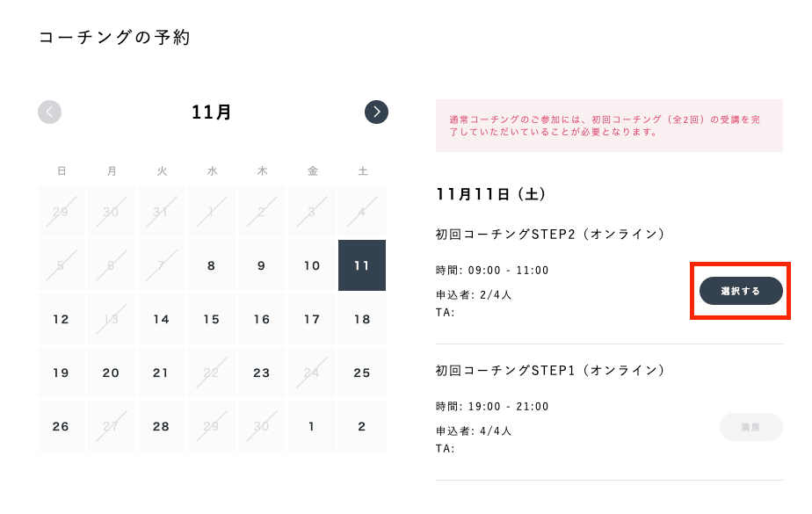The width and height of the screenshot is (812, 514).
Task: Select December 2 in last row
Action: 362,426
